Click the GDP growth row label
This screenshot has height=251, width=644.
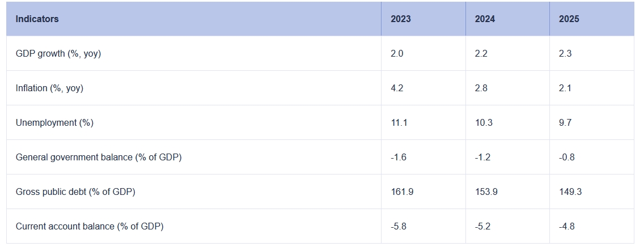point(58,53)
